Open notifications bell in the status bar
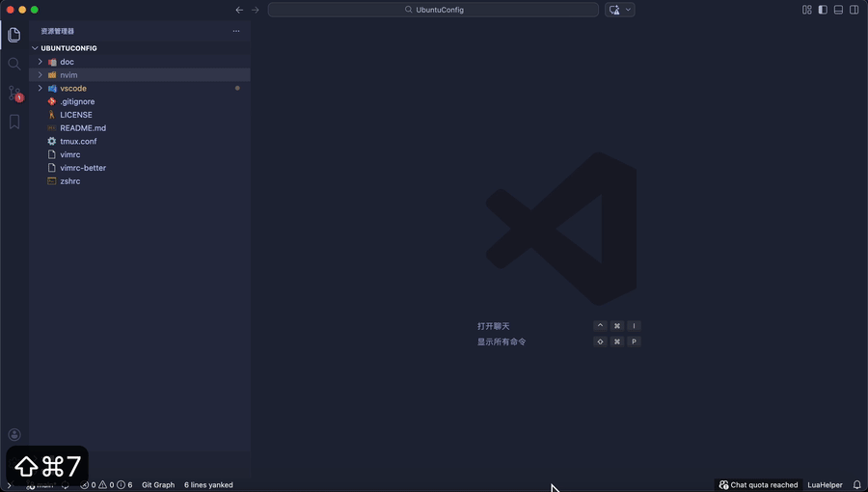The width and height of the screenshot is (868, 492). click(x=857, y=485)
